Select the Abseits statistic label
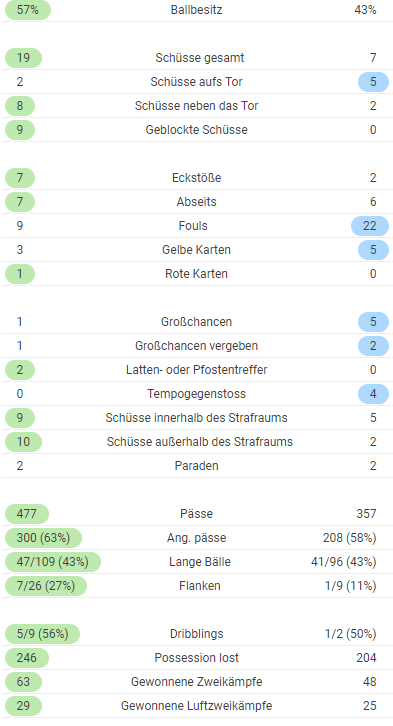Image resolution: width=393 pixels, height=726 pixels. 196,202
